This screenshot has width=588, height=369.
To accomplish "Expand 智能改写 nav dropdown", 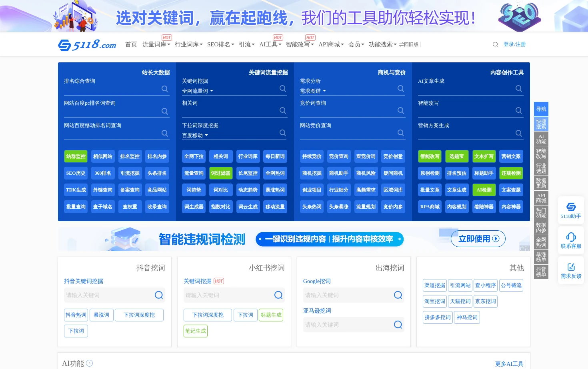I will (300, 44).
